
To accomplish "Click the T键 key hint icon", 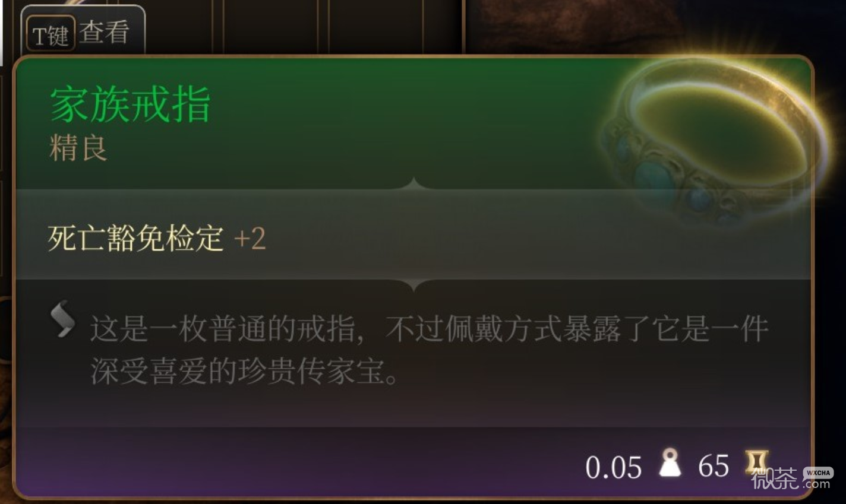I will [x=50, y=34].
